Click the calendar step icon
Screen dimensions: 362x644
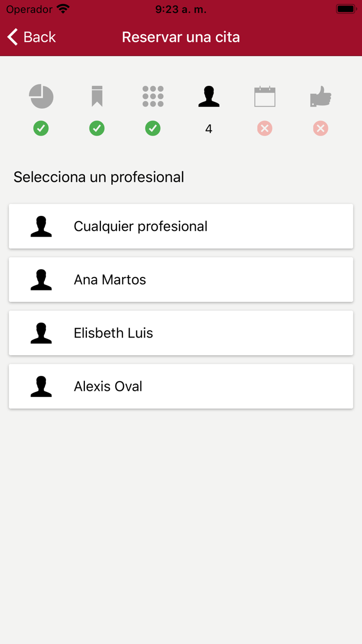pyautogui.click(x=265, y=96)
